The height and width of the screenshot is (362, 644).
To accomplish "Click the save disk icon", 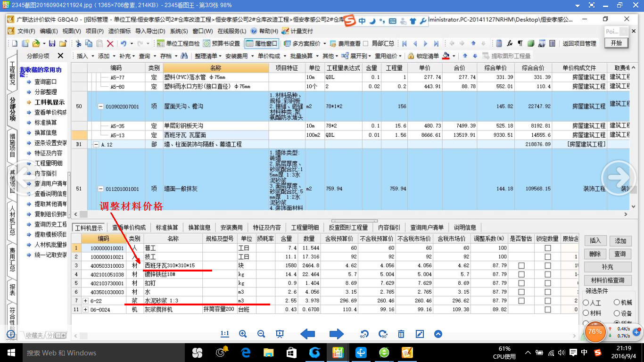I will [52, 43].
